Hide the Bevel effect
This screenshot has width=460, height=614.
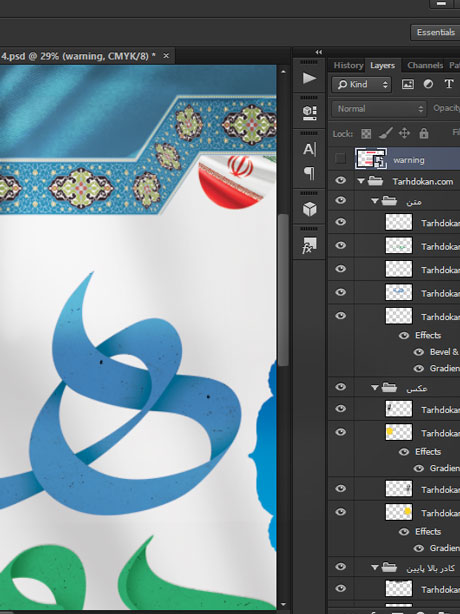[x=419, y=352]
